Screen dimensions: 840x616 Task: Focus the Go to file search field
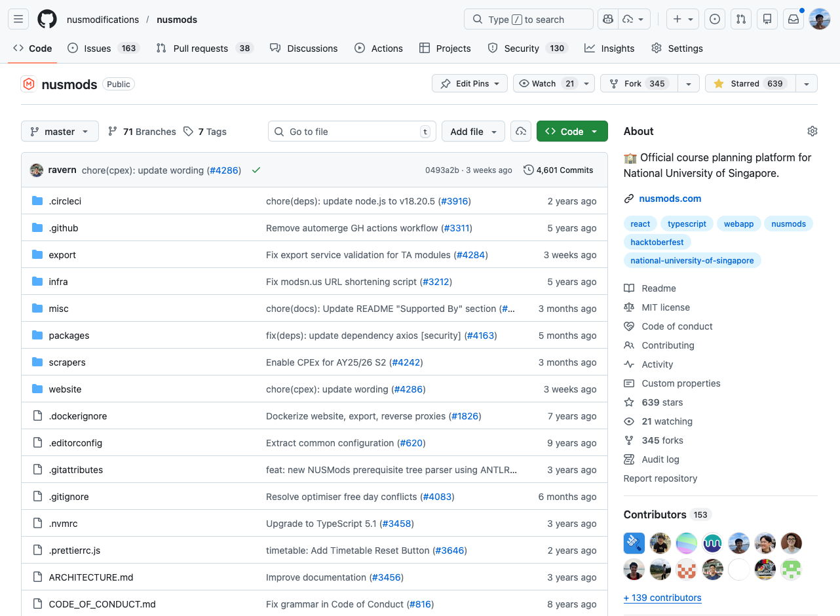coord(352,131)
